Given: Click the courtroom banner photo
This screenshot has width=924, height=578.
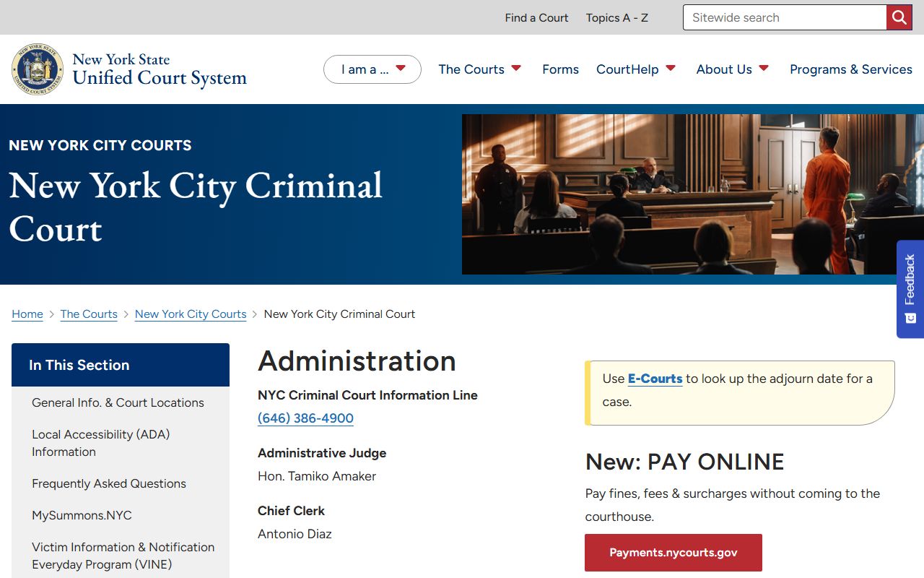Looking at the screenshot, I should [x=693, y=194].
